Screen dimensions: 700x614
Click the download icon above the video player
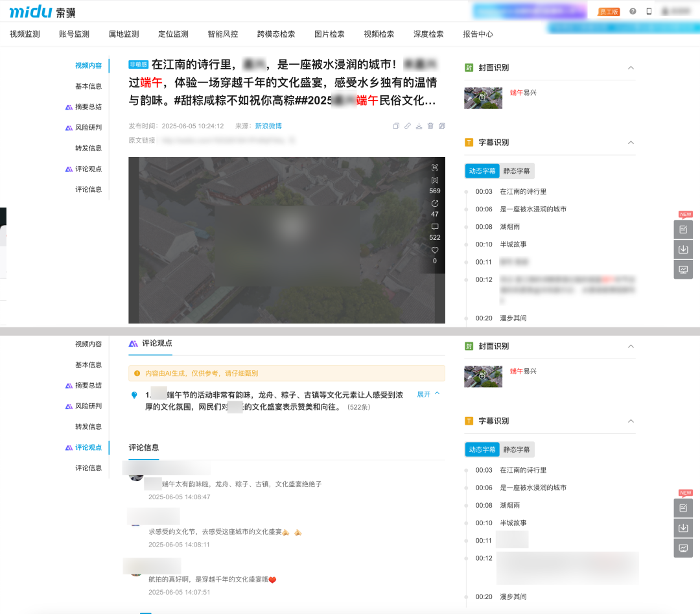[419, 126]
